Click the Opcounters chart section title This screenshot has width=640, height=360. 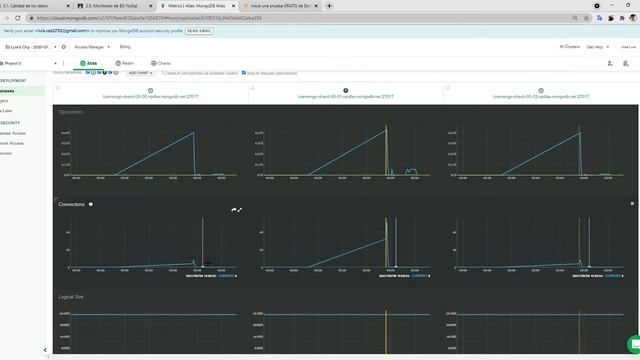click(70, 112)
